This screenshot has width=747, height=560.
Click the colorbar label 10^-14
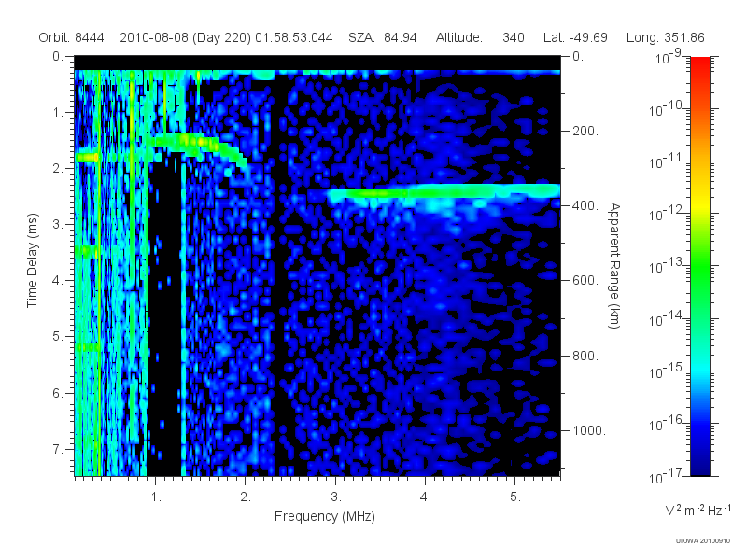[x=668, y=319]
